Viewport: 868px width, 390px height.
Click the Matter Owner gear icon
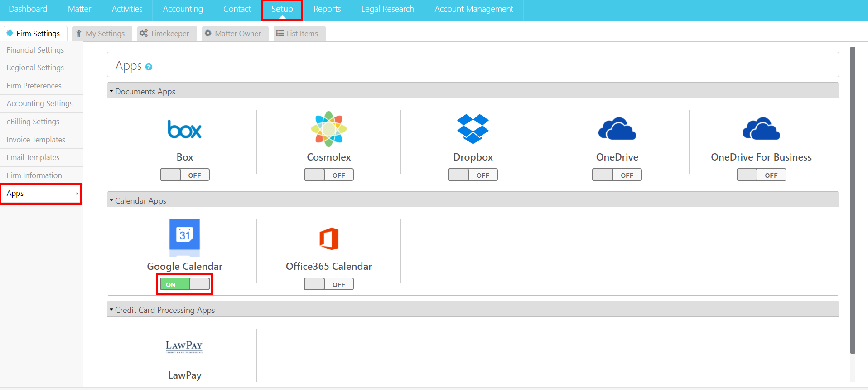click(208, 33)
